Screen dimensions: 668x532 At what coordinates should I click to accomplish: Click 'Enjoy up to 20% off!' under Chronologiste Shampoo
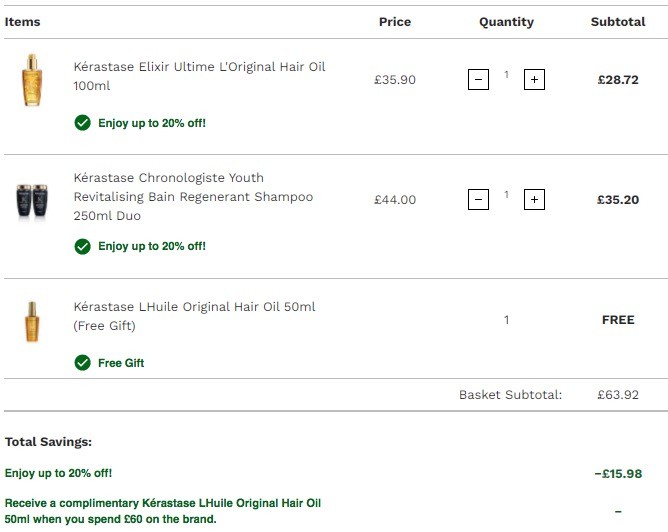pyautogui.click(x=152, y=246)
